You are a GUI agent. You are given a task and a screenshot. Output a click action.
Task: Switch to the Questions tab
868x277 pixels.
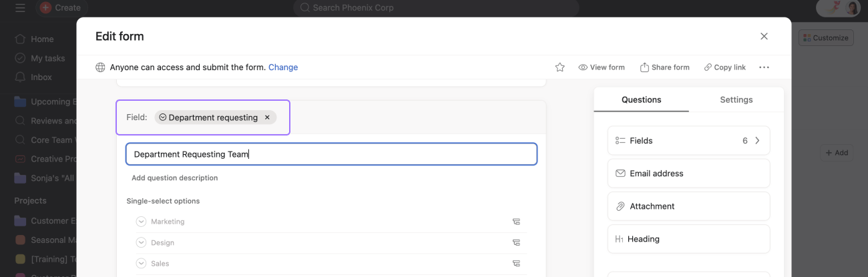(641, 99)
